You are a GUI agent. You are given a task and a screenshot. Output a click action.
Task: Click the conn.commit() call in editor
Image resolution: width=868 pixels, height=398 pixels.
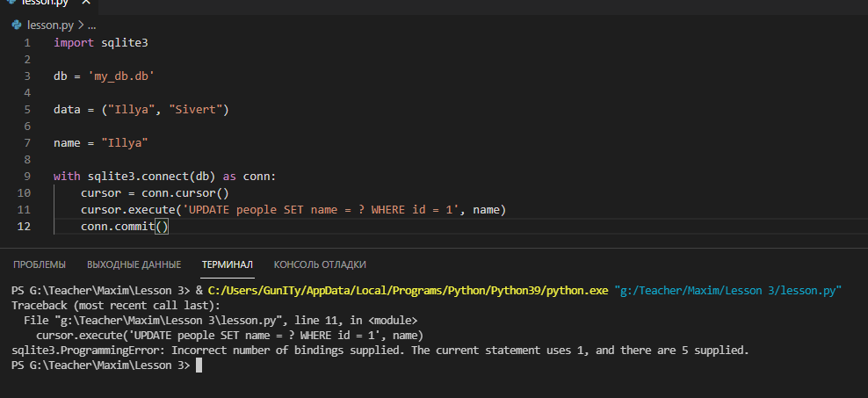124,227
